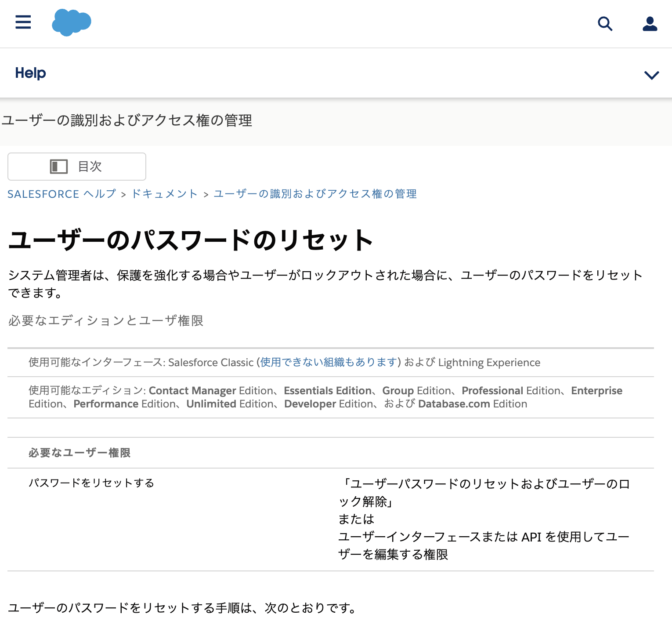Click the 必要なユーザー権限 table header
The width and height of the screenshot is (672, 625).
(79, 453)
